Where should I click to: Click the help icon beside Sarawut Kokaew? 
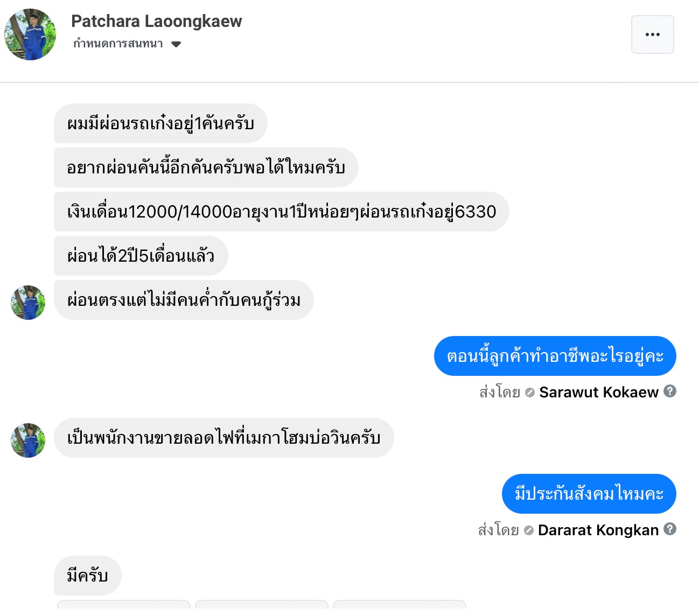670,391
